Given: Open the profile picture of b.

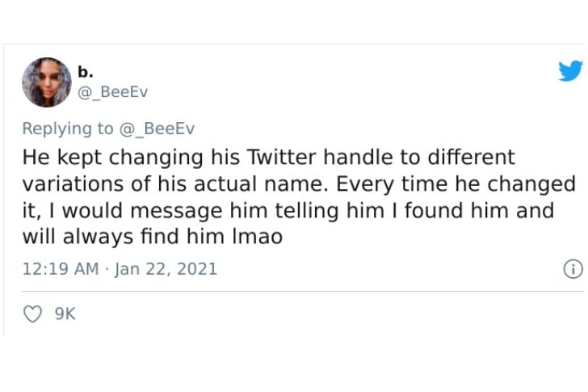Looking at the screenshot, I should coord(47,82).
